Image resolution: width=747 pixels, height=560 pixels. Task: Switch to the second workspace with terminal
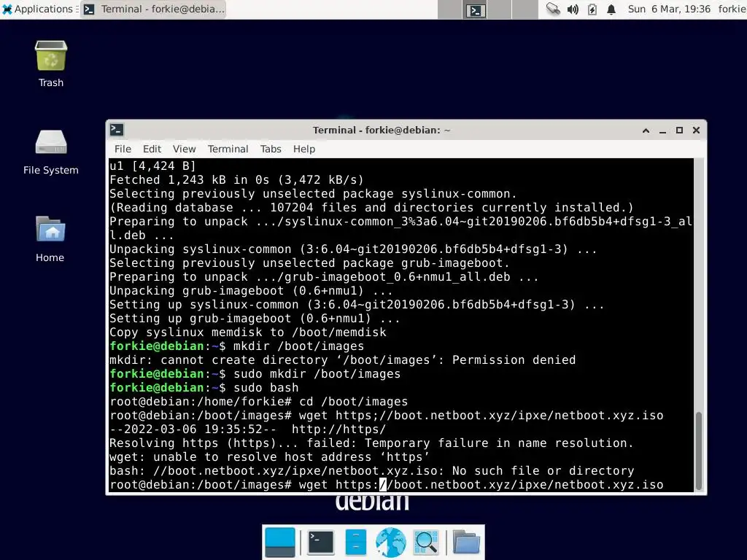[x=475, y=9]
